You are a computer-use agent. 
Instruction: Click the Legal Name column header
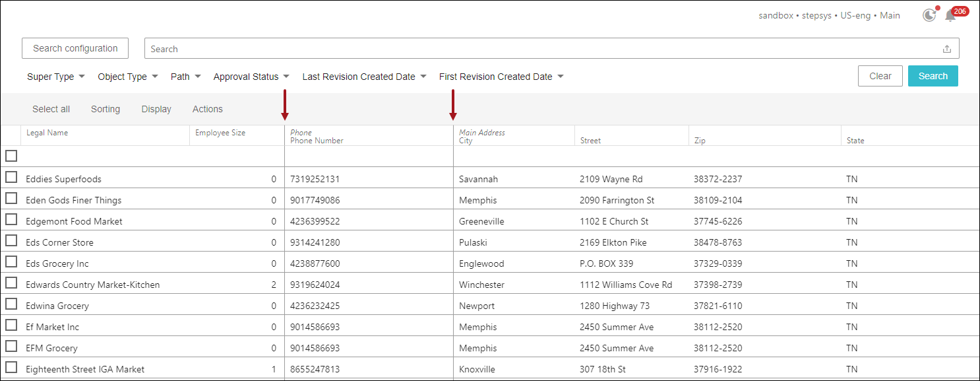click(47, 133)
